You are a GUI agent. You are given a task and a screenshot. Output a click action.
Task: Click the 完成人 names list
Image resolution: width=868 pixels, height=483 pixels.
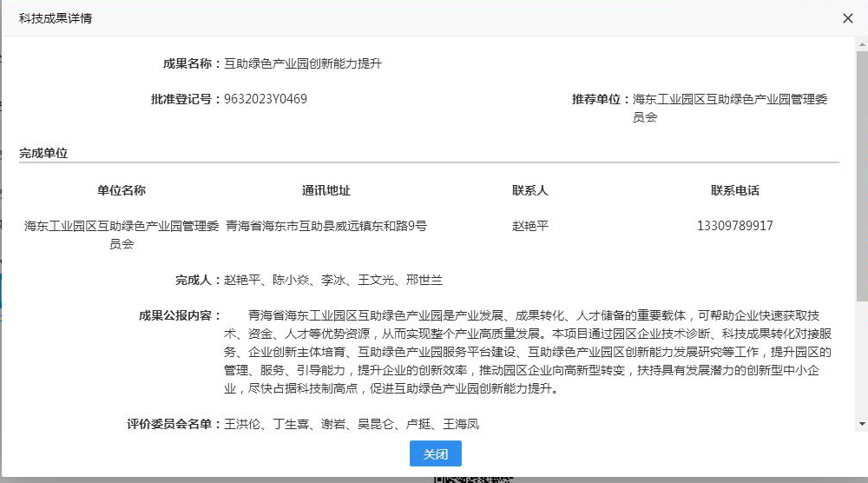[333, 280]
